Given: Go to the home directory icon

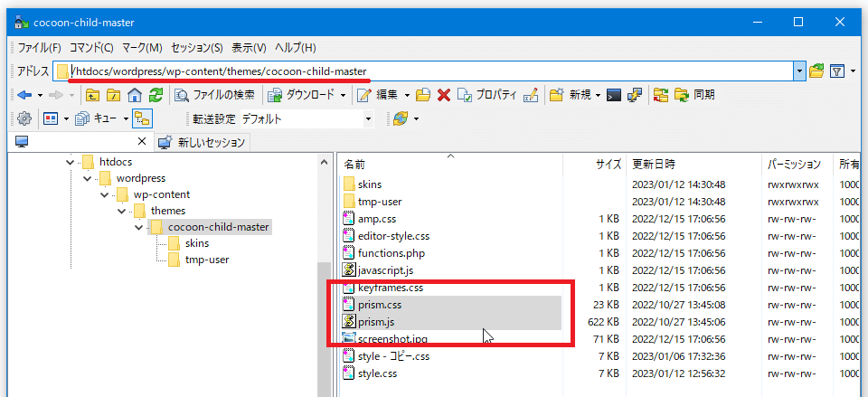Looking at the screenshot, I should tap(135, 95).
